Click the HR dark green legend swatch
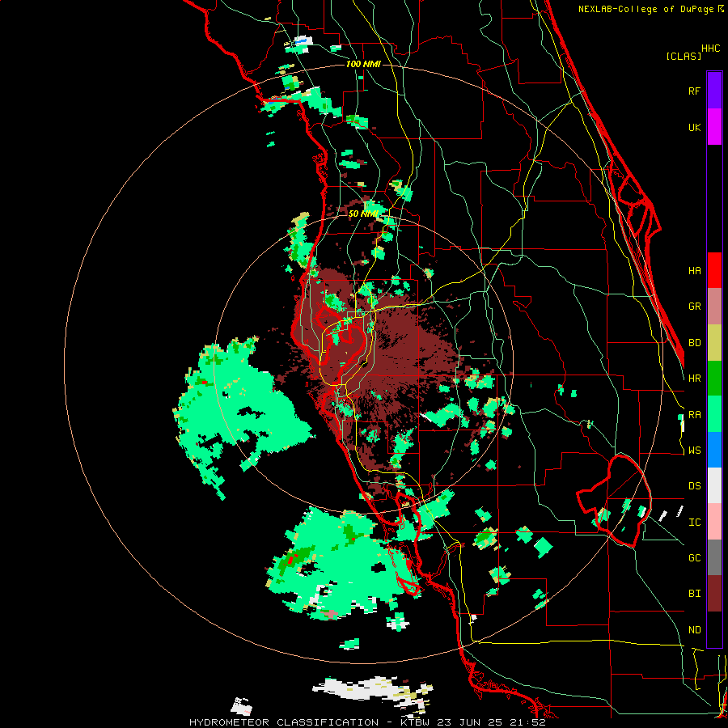The image size is (728, 728). point(714,379)
